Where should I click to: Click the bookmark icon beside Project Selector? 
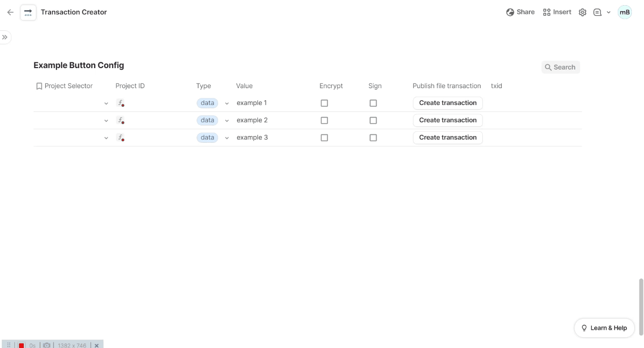(x=39, y=86)
